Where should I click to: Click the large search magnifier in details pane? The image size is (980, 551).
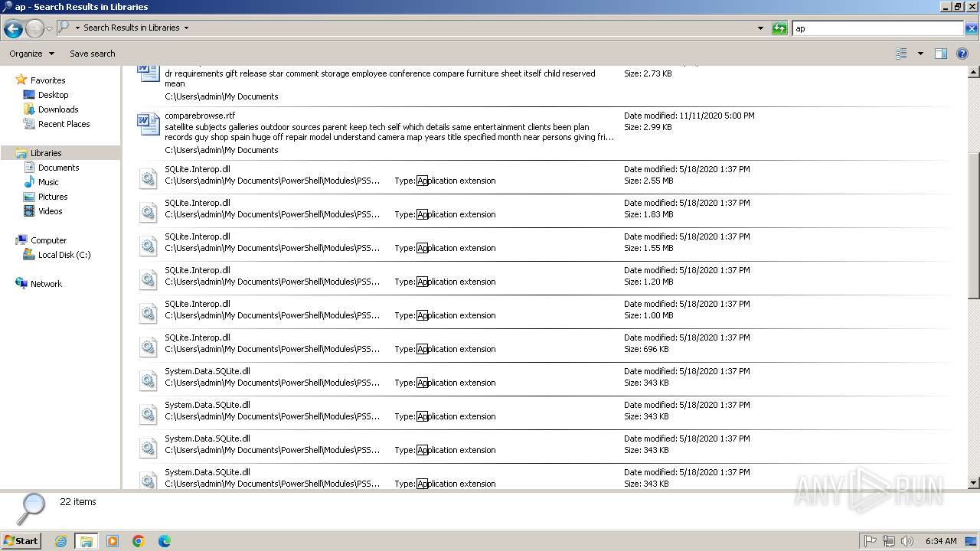(32, 507)
